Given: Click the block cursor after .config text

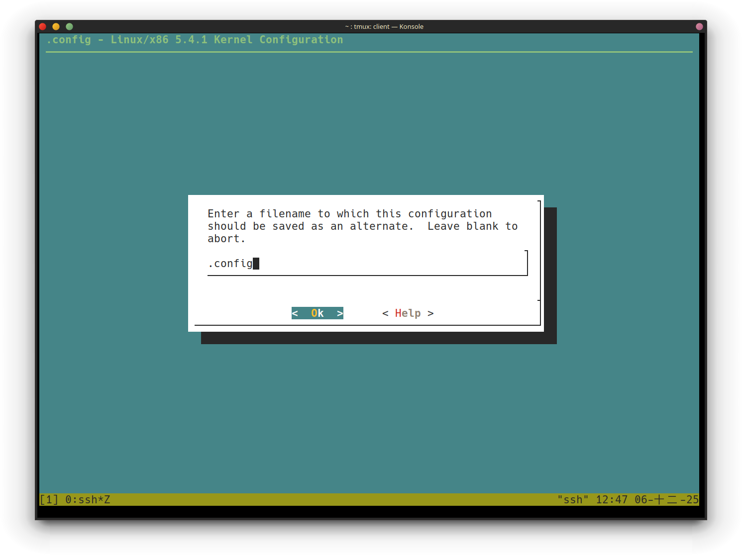Looking at the screenshot, I should 256,264.
